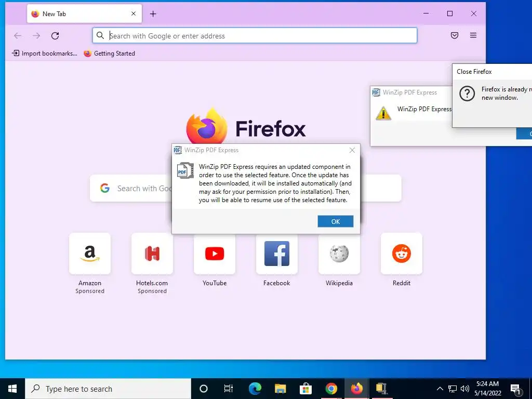Image resolution: width=532 pixels, height=399 pixels.
Task: Click the Firefox back arrow
Action: pos(18,36)
